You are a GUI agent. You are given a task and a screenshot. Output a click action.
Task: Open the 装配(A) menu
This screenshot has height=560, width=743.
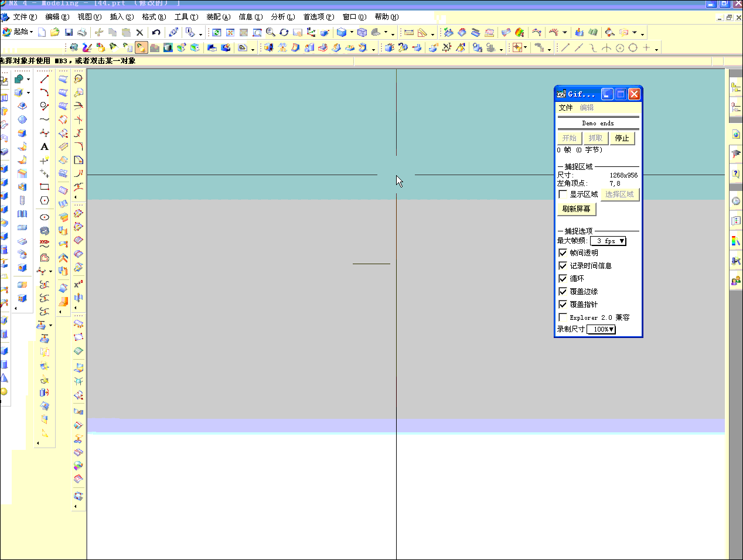pos(218,17)
